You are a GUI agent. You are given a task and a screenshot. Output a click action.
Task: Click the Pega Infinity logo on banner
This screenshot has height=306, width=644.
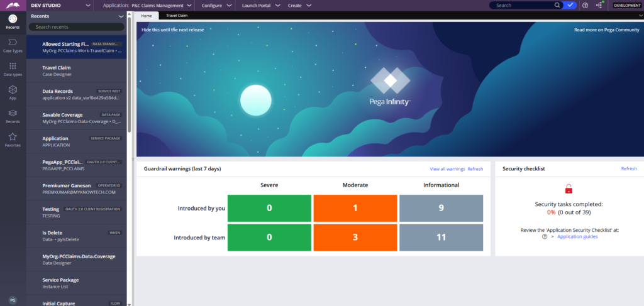coord(390,87)
